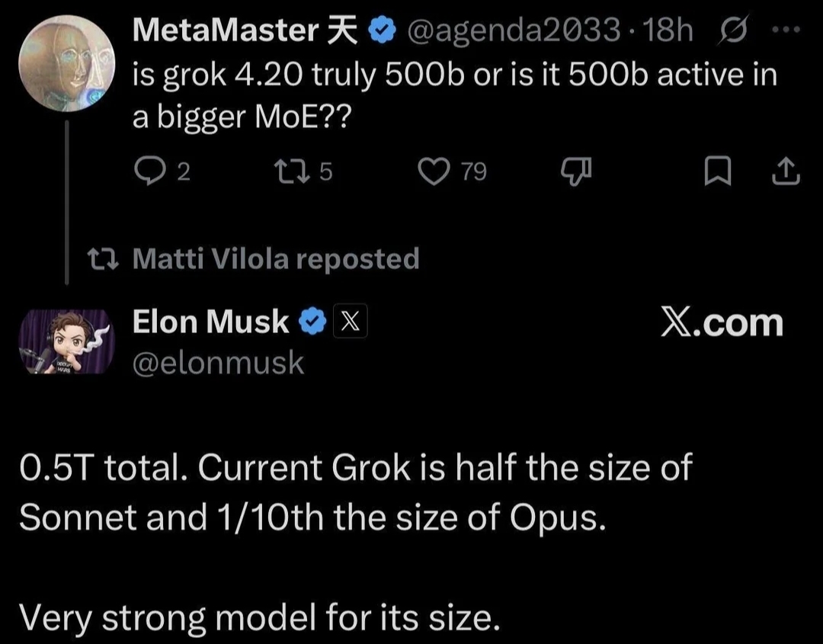Open replies on MetaMaster's post
This screenshot has height=644, width=823.
[162, 171]
